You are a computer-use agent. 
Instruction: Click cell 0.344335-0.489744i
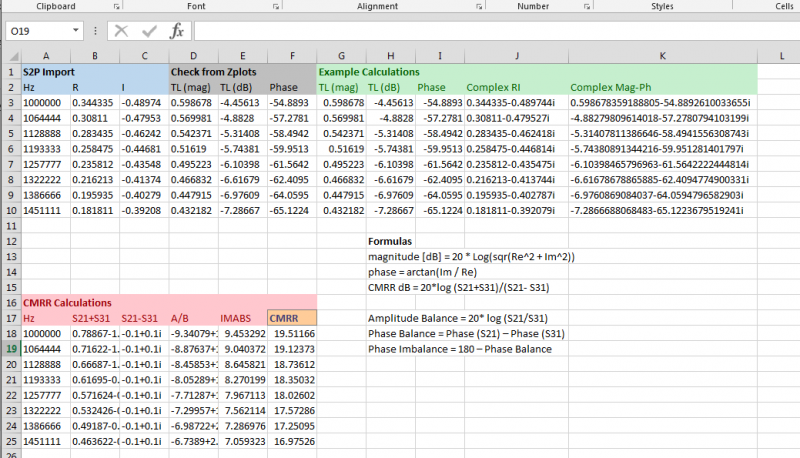[x=516, y=103]
